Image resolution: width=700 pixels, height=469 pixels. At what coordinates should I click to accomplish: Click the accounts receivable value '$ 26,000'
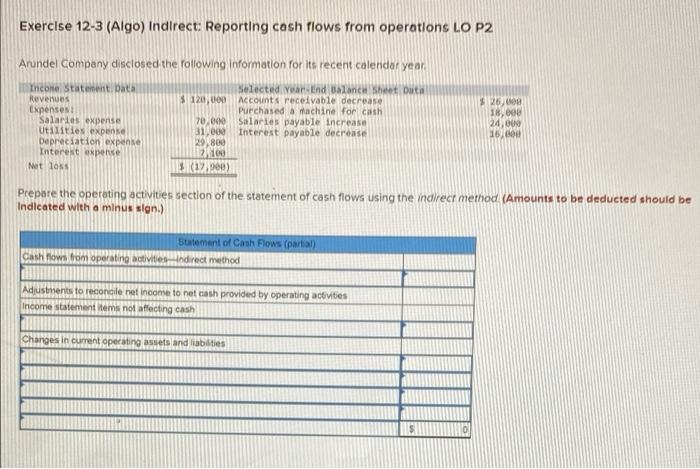[500, 102]
